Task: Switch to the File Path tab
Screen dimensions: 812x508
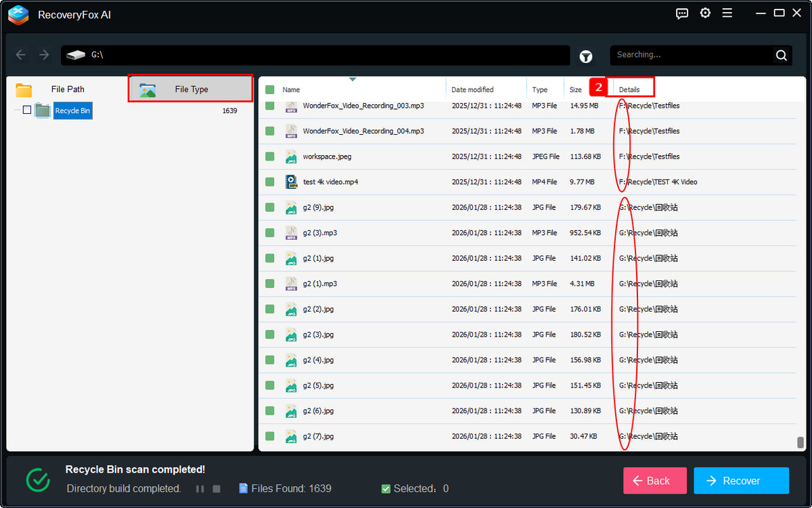Action: [67, 89]
